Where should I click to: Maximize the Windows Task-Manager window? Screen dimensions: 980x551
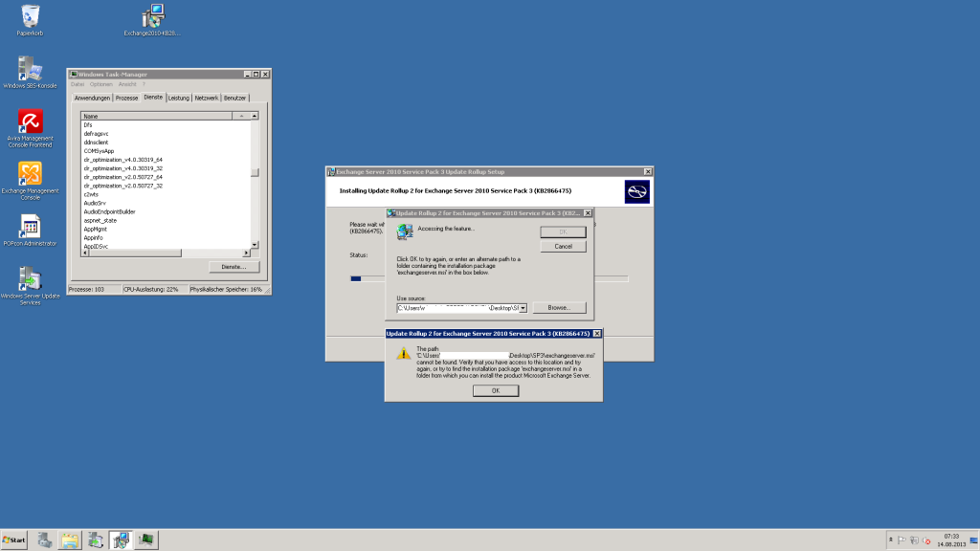coord(256,75)
